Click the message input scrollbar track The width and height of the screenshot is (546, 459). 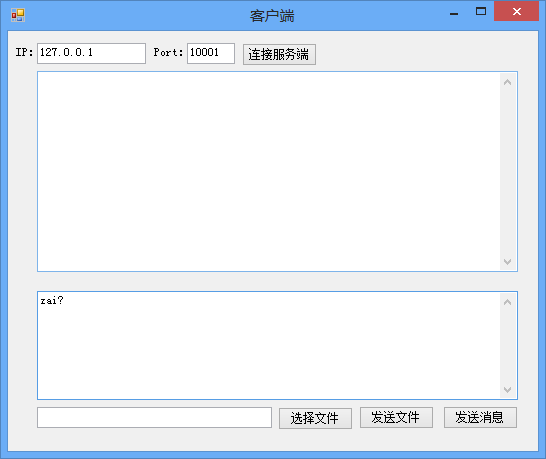(x=508, y=346)
